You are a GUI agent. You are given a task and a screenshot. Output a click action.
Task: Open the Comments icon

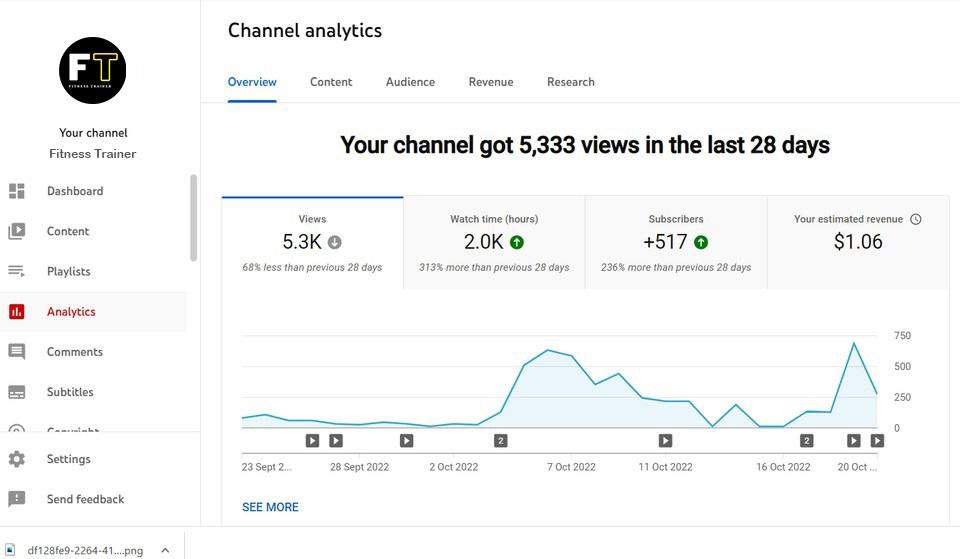click(x=17, y=351)
